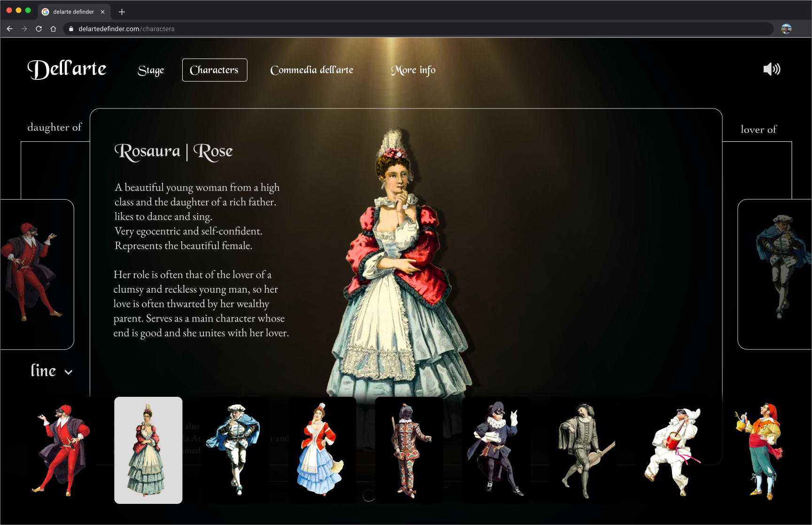
Task: Click the padlock site info icon
Action: click(x=71, y=29)
